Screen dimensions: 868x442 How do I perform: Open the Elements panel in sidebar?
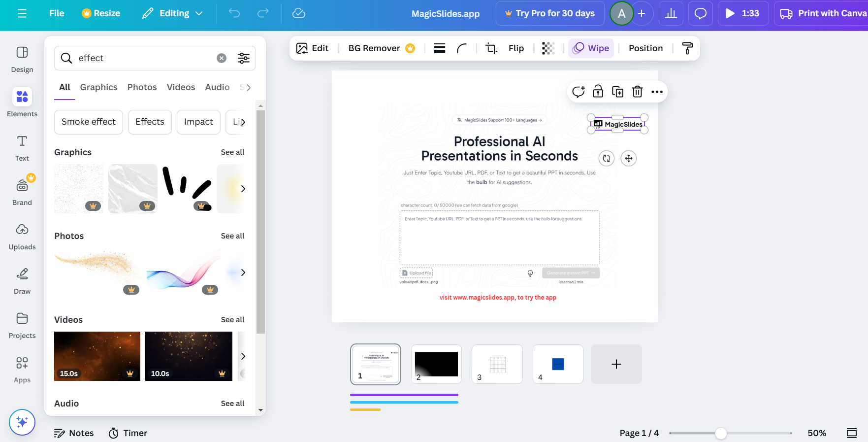tap(22, 102)
